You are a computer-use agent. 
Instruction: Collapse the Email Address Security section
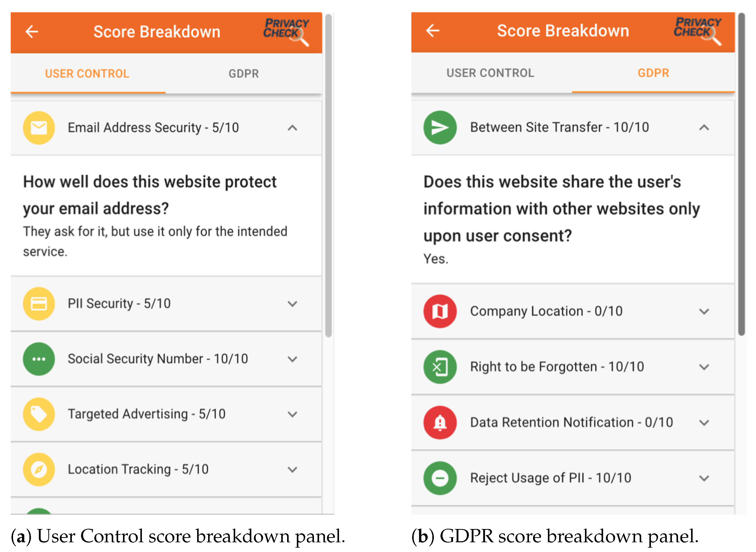[292, 128]
